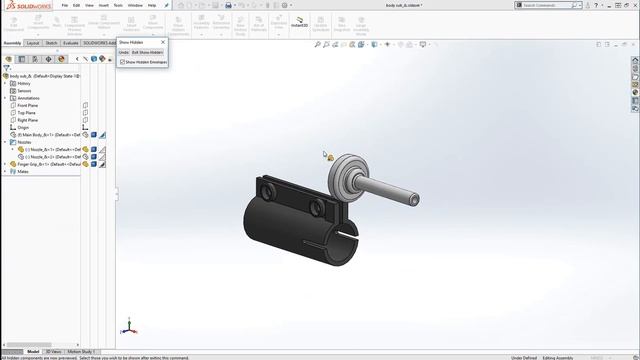This screenshot has width=640, height=360.
Task: Open File Explorer folder icon in task pane
Action: 635,76
